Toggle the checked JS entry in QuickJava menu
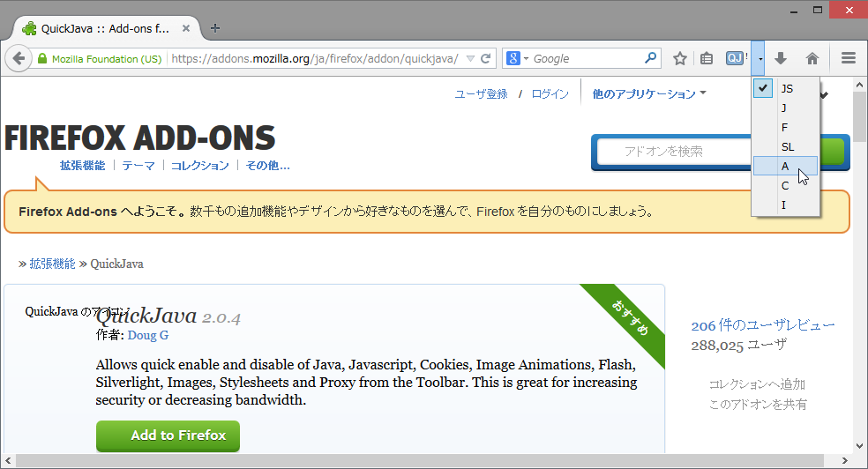This screenshot has width=868, height=469. coord(785,88)
